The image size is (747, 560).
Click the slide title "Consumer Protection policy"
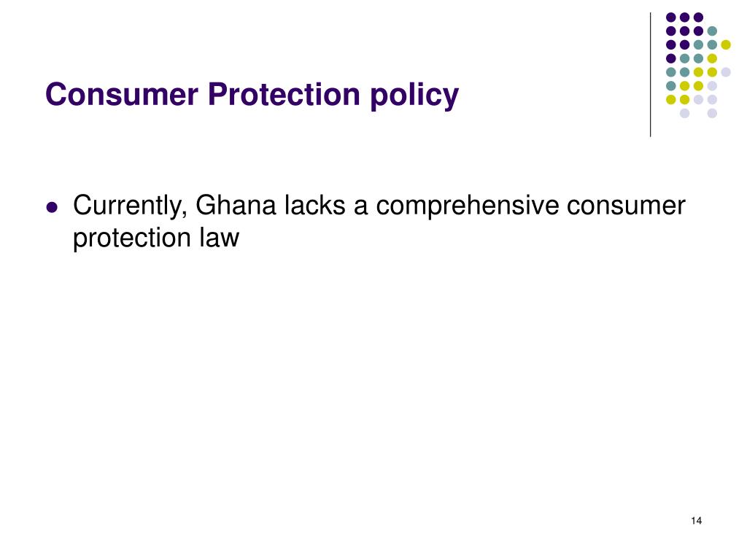pos(252,95)
